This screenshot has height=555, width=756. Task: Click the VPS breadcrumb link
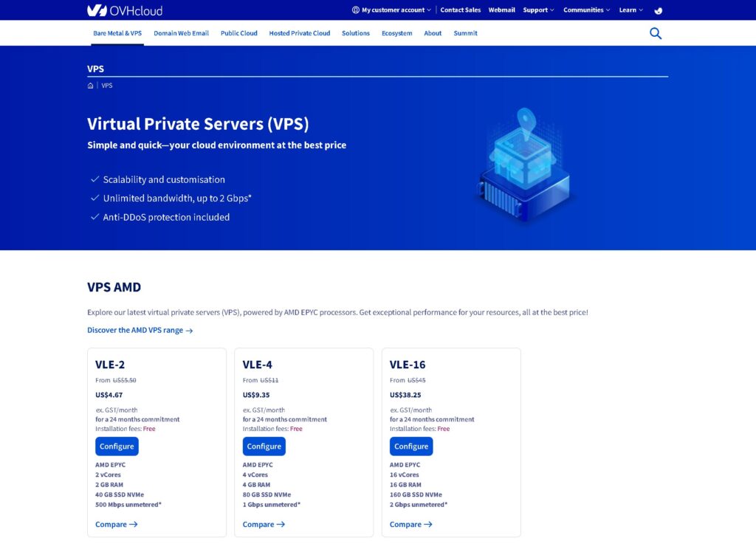point(107,86)
